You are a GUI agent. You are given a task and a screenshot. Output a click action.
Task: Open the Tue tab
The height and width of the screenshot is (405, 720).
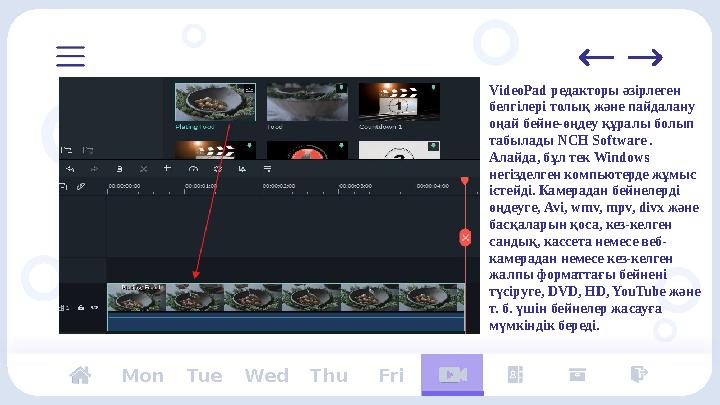pos(204,376)
